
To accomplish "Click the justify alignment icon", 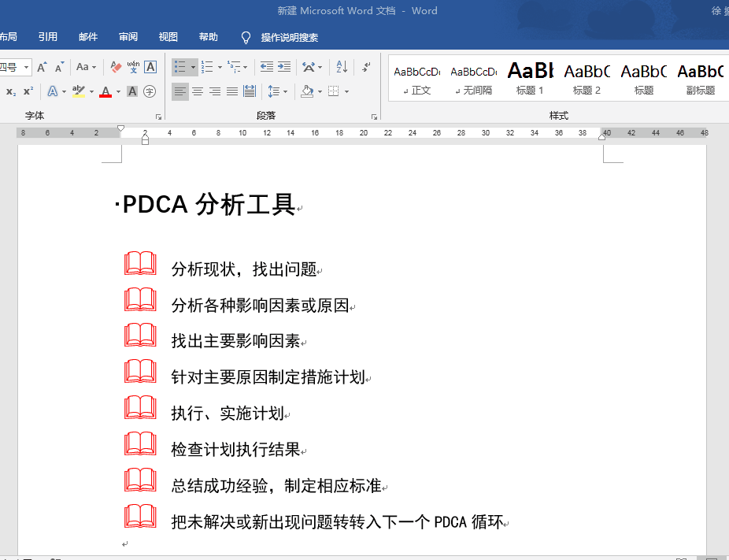I will click(x=232, y=91).
